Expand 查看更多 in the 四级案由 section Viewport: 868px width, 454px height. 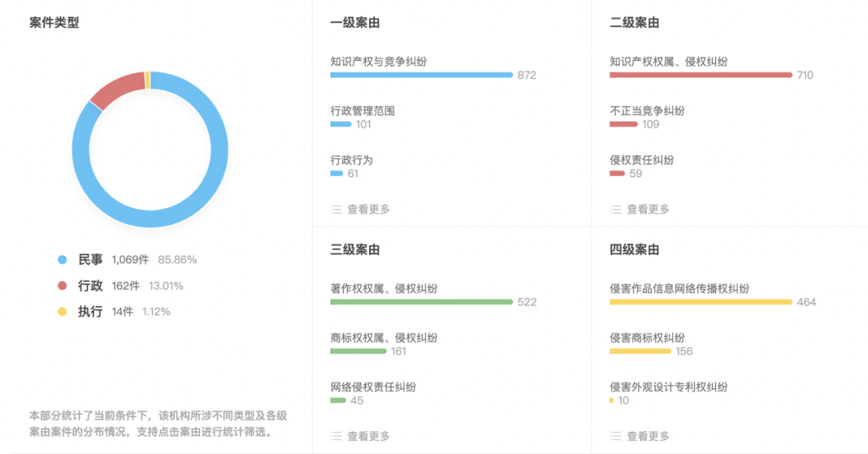coord(649,436)
